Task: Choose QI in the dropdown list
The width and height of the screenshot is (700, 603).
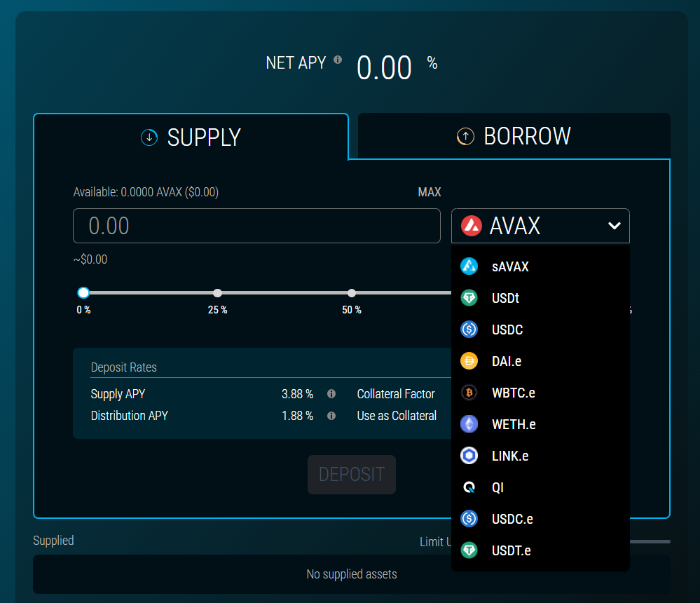Action: (x=541, y=487)
